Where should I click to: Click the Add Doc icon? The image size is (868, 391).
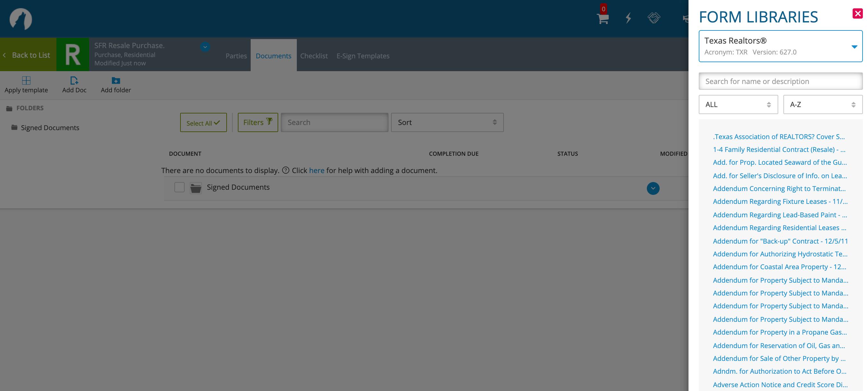(74, 80)
